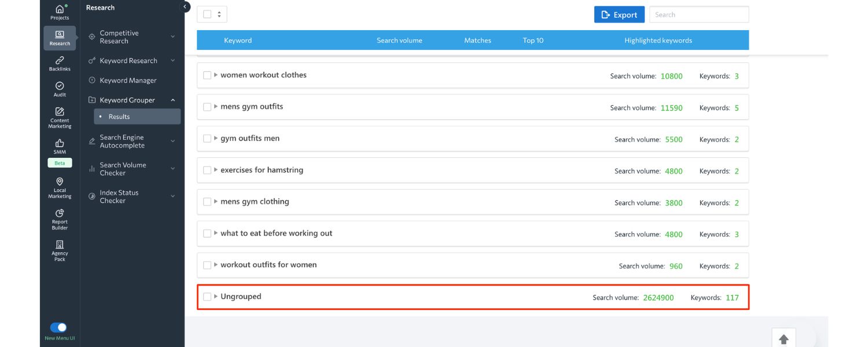Open the Agency Pack section
This screenshot has height=347, width=868.
coord(59,249)
